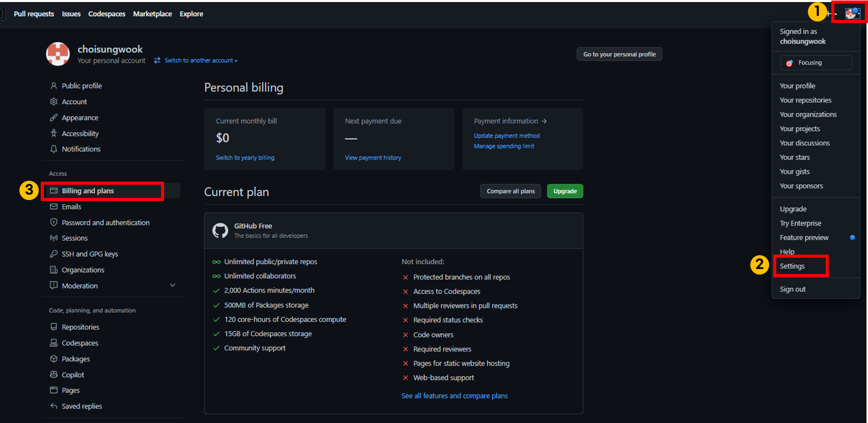This screenshot has height=423, width=868.
Task: Click 'Protected branches on all repos' text
Action: tap(462, 277)
